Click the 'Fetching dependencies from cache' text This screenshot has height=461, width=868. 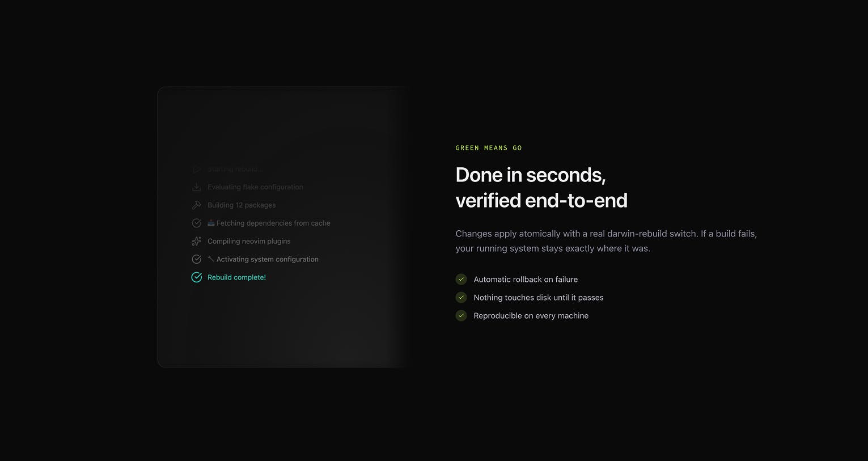tap(273, 223)
